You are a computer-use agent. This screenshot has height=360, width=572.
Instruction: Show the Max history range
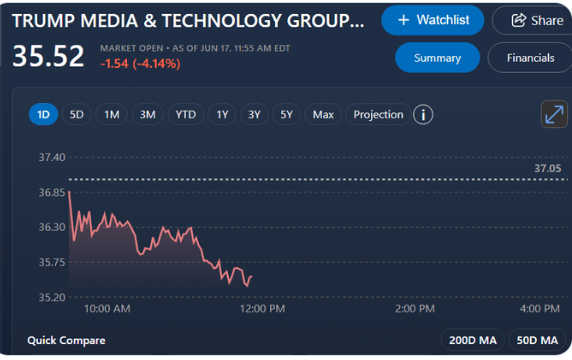323,115
